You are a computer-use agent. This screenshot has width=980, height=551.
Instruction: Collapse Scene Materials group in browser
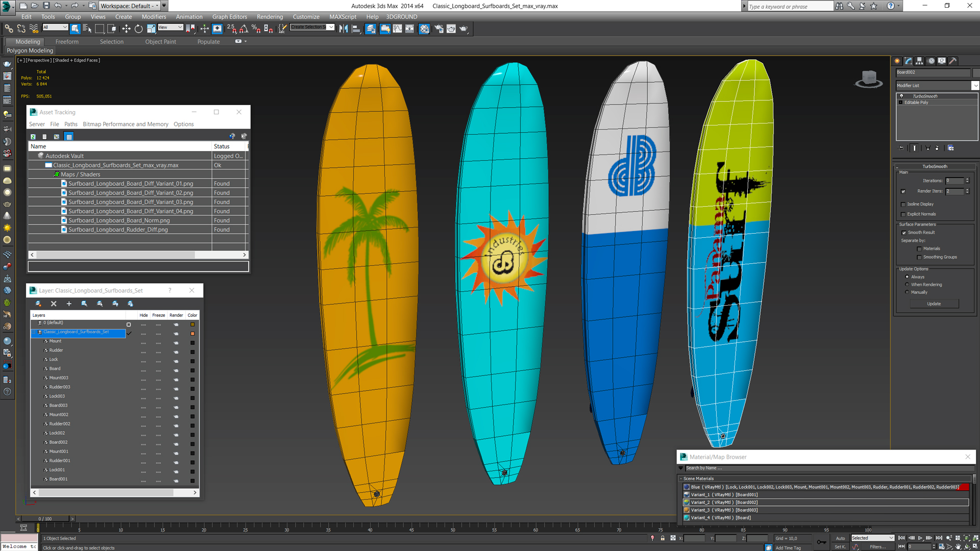681,479
